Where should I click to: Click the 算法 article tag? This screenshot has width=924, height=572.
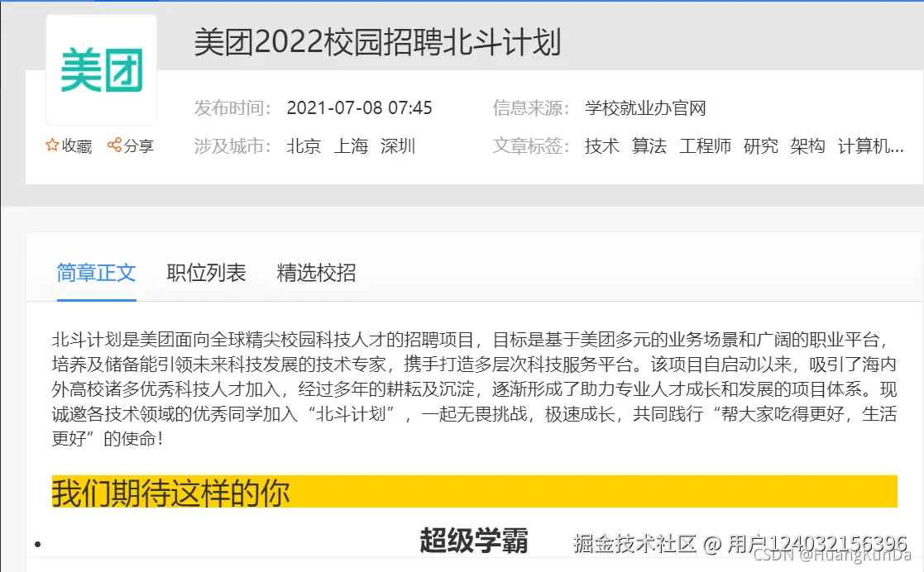coord(649,145)
